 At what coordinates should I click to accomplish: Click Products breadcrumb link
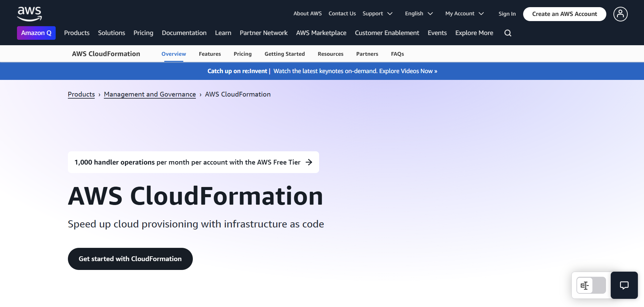coord(81,94)
